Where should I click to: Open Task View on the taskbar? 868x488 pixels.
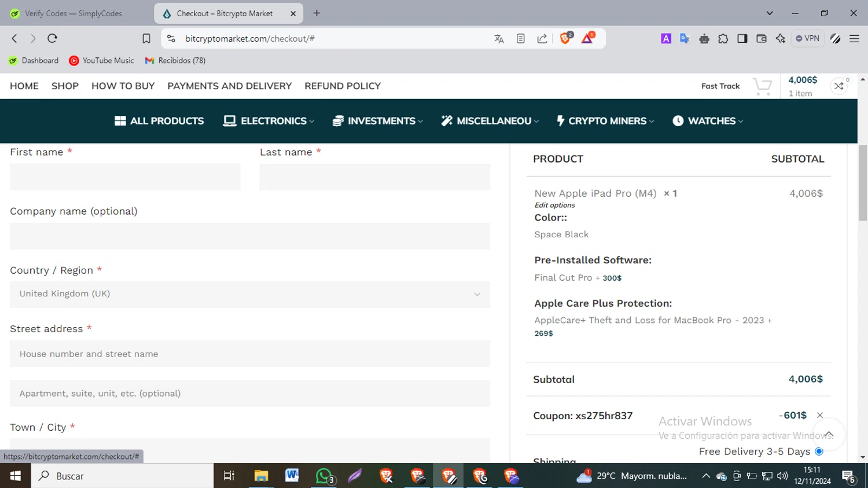pyautogui.click(x=229, y=476)
